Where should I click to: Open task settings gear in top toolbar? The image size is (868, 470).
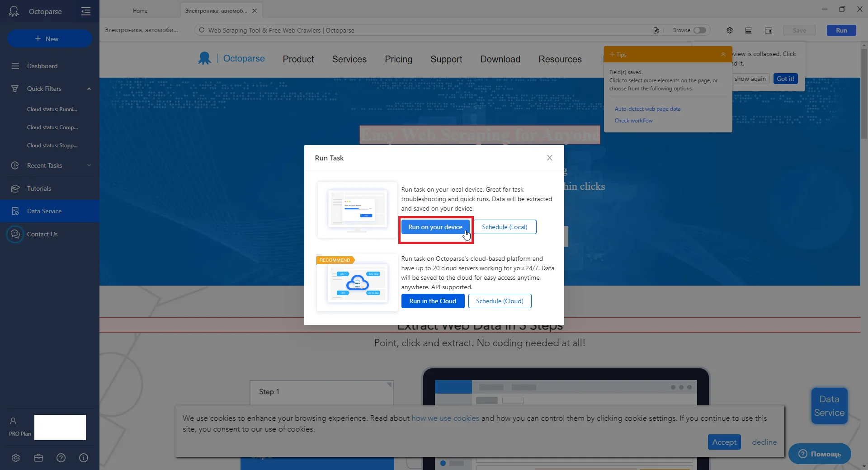tap(730, 30)
